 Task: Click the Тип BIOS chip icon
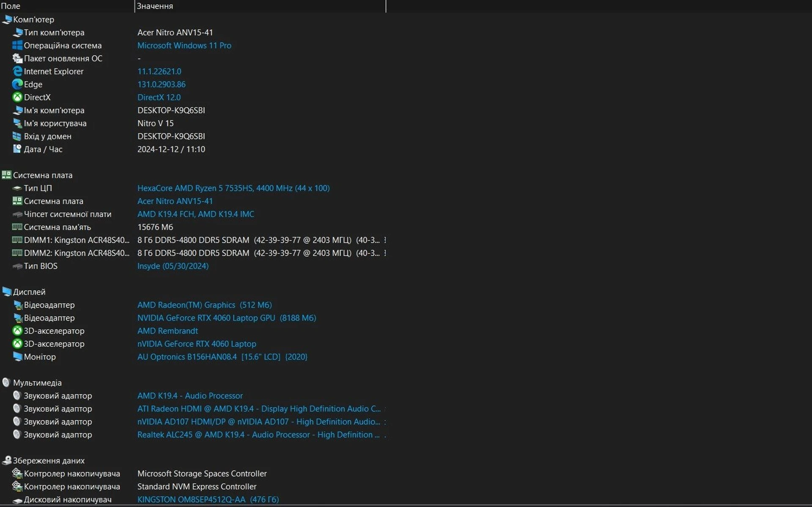(17, 266)
